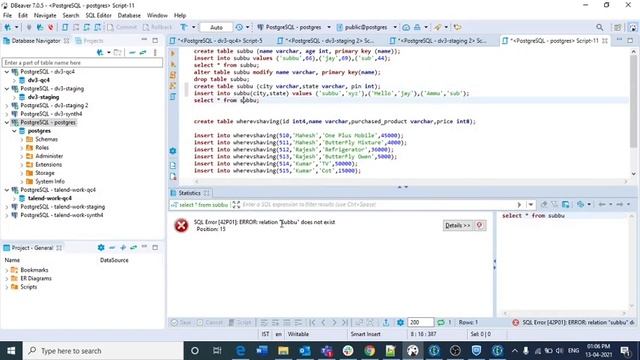640x360 pixels.
Task: Open the SQL editor settings gear
Action: (173, 151)
